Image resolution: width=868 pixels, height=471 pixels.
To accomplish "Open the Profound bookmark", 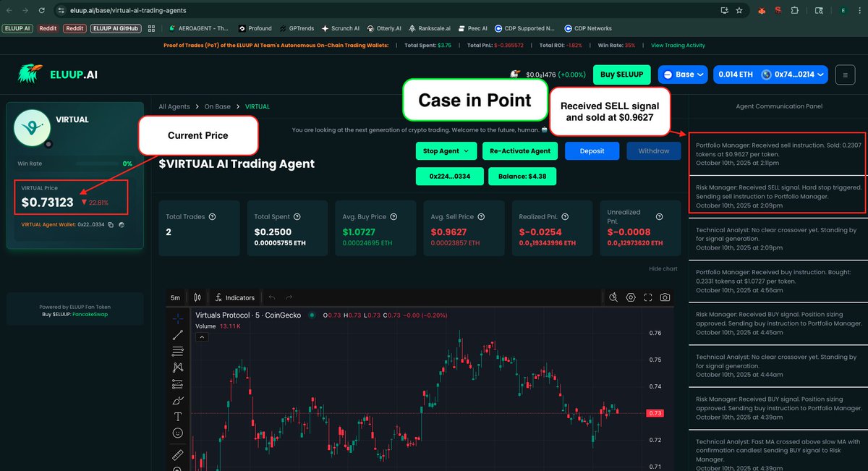I will click(x=255, y=28).
